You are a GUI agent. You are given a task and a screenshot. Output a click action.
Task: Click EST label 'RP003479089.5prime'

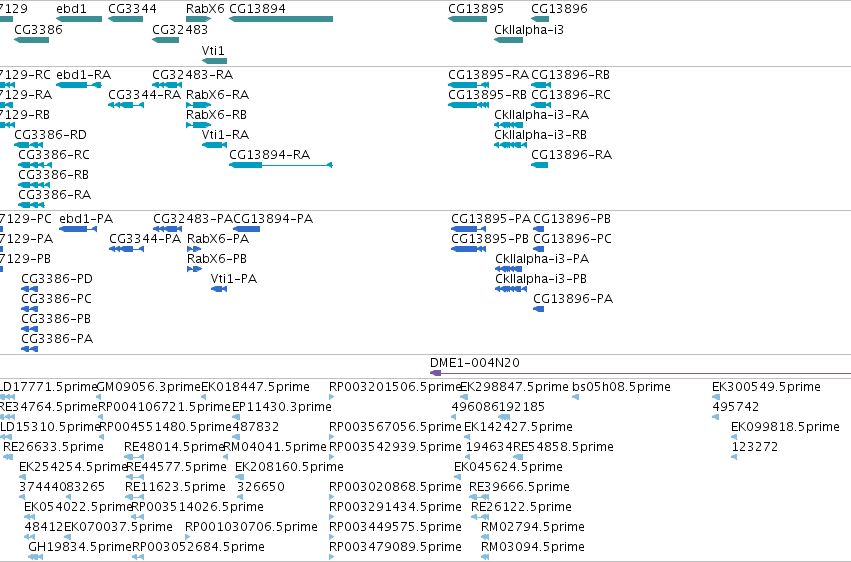(x=395, y=547)
